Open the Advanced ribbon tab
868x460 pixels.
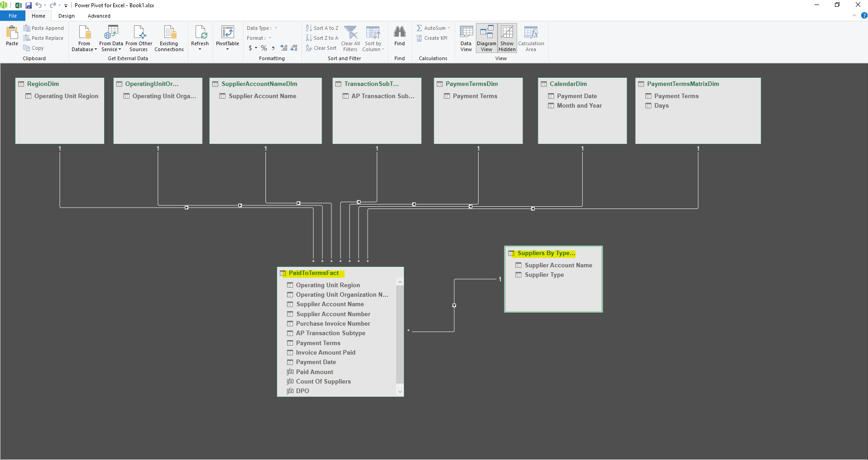point(99,16)
